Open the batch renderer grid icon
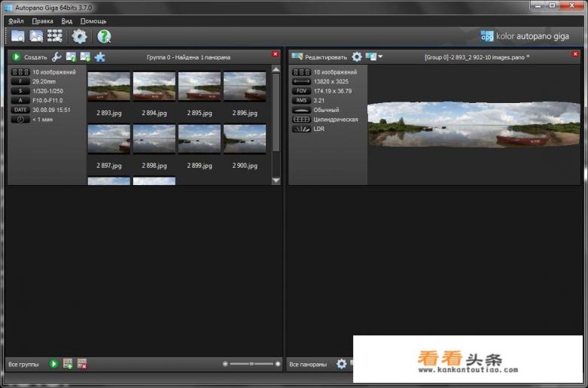 (x=54, y=36)
